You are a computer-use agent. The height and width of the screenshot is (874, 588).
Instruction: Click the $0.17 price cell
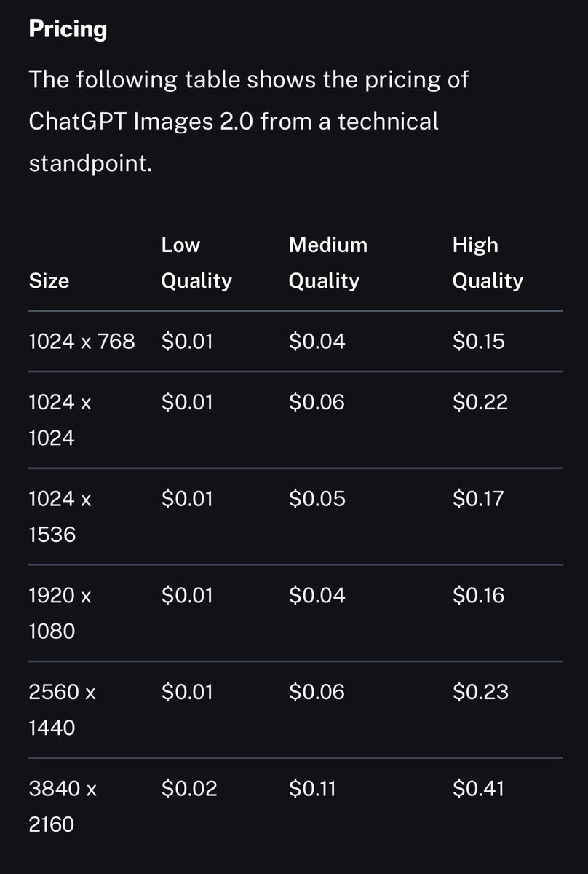478,499
